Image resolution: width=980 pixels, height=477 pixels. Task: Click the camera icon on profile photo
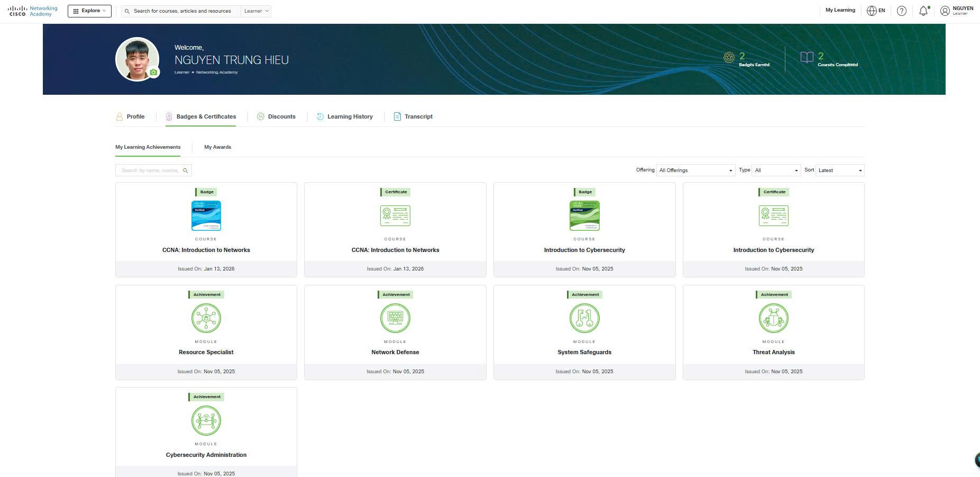pyautogui.click(x=153, y=73)
